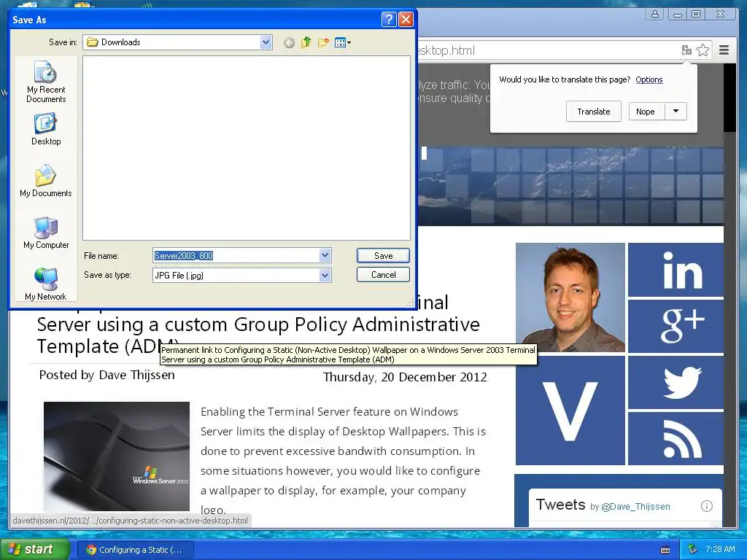Click the Tweets info icon
The image size is (747, 560).
pos(706,506)
